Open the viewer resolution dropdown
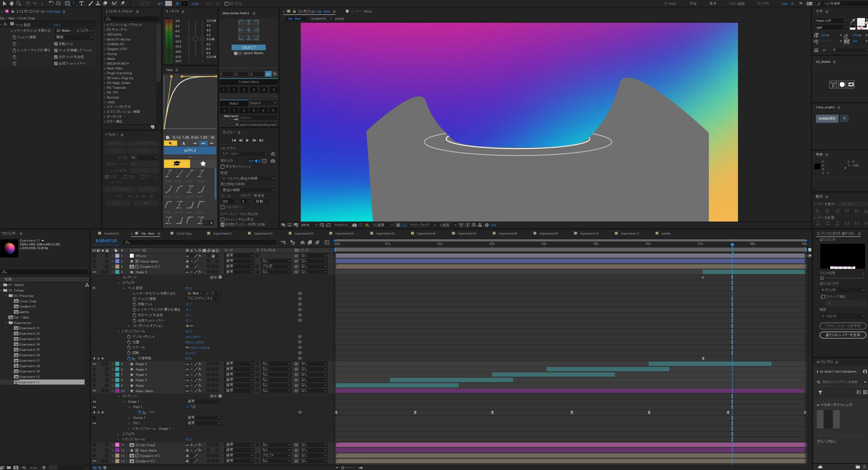The image size is (868, 470). point(382,225)
